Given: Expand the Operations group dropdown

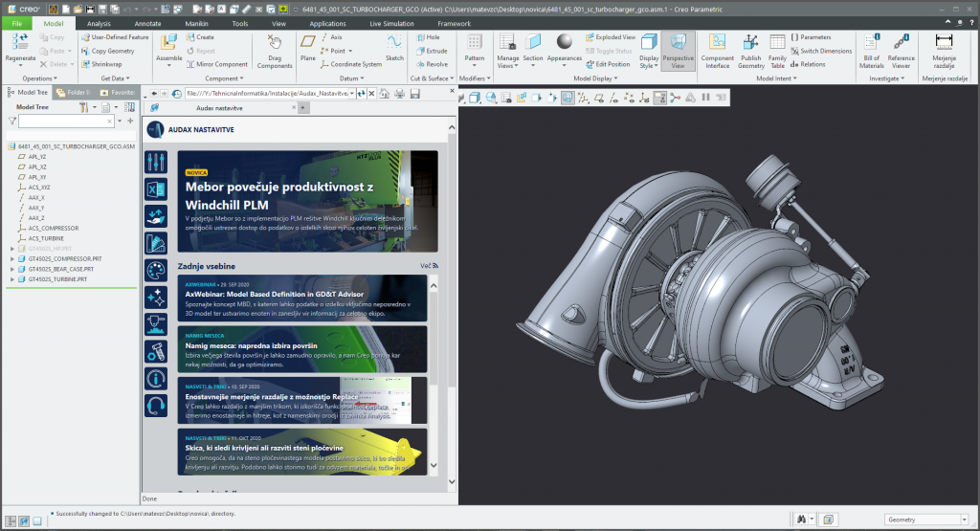Looking at the screenshot, I should click(39, 78).
